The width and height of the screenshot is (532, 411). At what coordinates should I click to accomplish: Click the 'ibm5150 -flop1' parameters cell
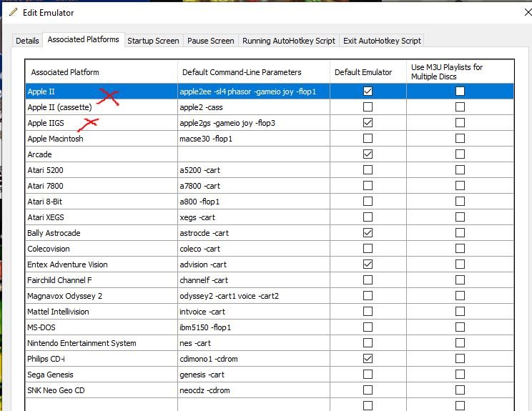[x=253, y=327]
